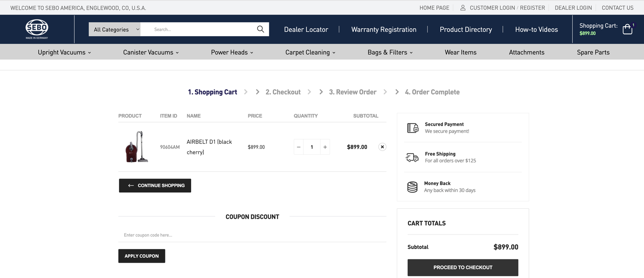Open the All Categories dropdown
The height and width of the screenshot is (278, 644).
pyautogui.click(x=115, y=29)
